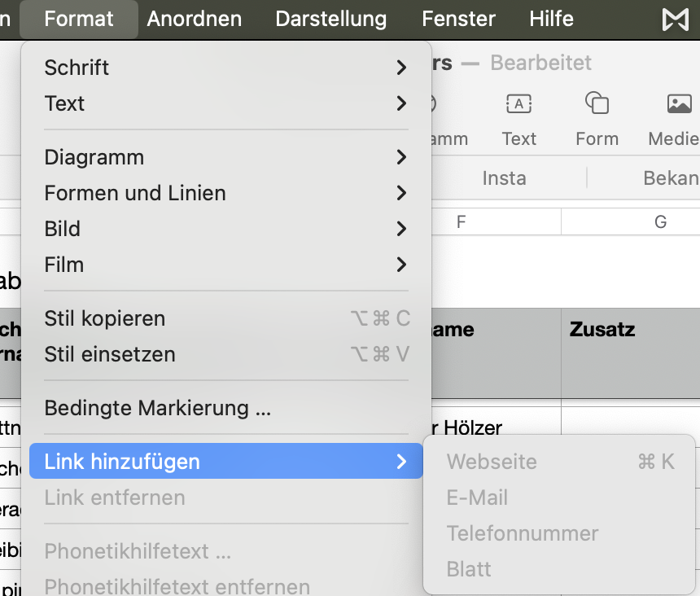Viewport: 700px width, 596px height.
Task: Open the Darstellung menu
Action: tap(331, 19)
